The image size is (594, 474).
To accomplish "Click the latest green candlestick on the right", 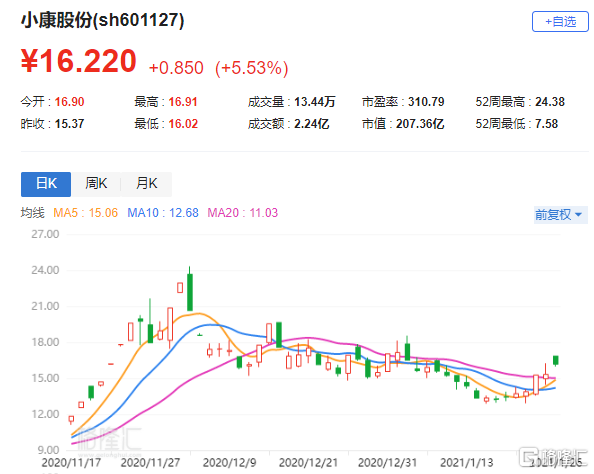I will (556, 360).
